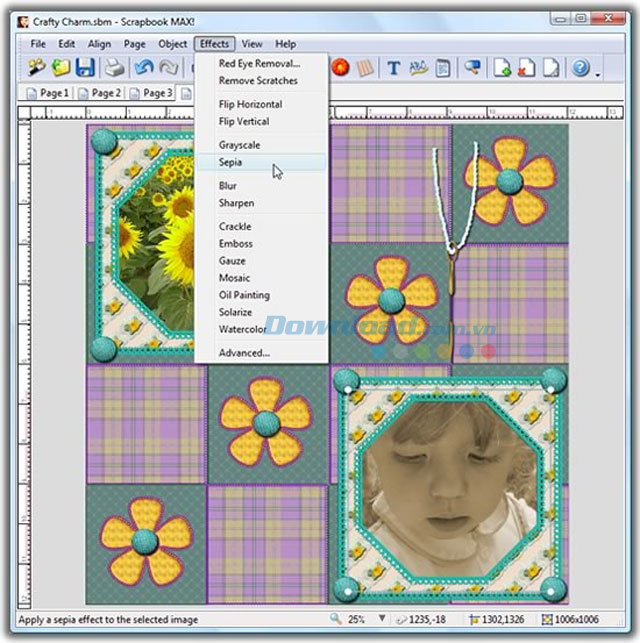Open the Object menu
Image resolution: width=640 pixels, height=643 pixels.
point(173,44)
